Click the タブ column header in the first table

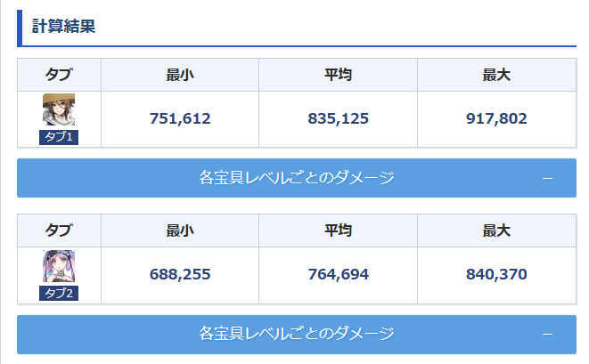(x=59, y=75)
